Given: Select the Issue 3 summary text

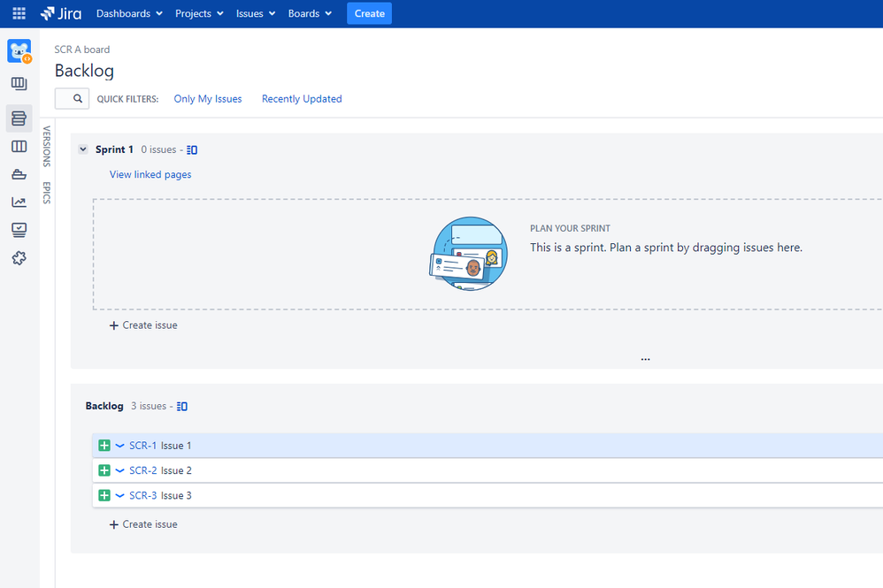Looking at the screenshot, I should [x=176, y=495].
